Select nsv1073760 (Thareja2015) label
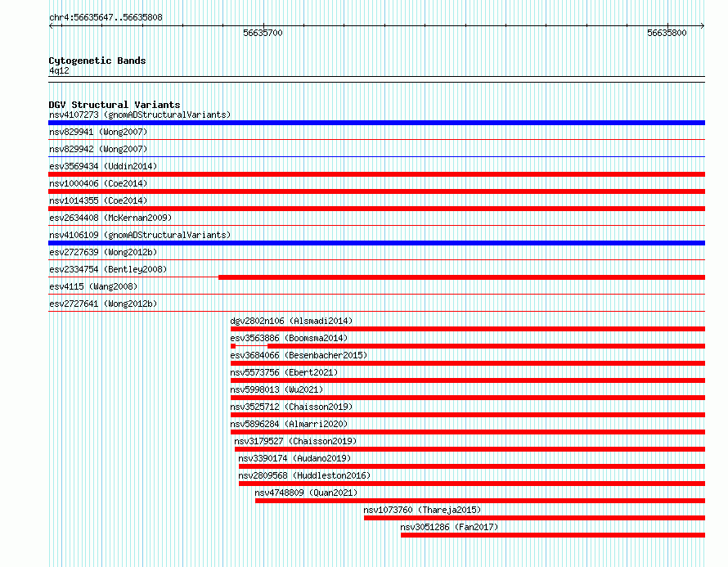 point(422,510)
